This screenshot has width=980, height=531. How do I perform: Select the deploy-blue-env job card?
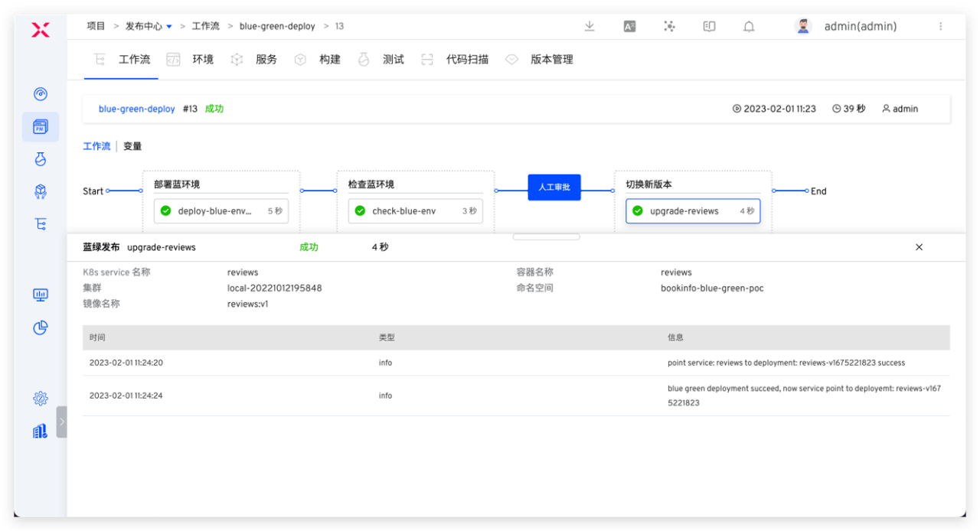click(x=221, y=211)
